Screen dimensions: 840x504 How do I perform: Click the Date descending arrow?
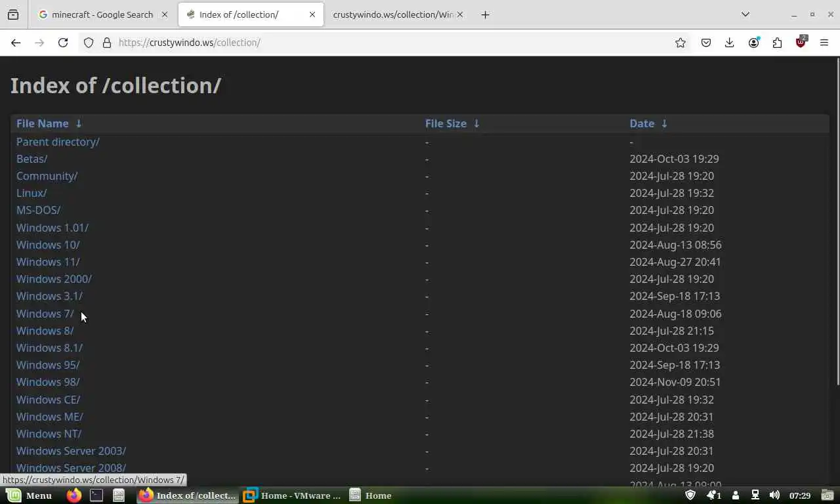tap(664, 123)
